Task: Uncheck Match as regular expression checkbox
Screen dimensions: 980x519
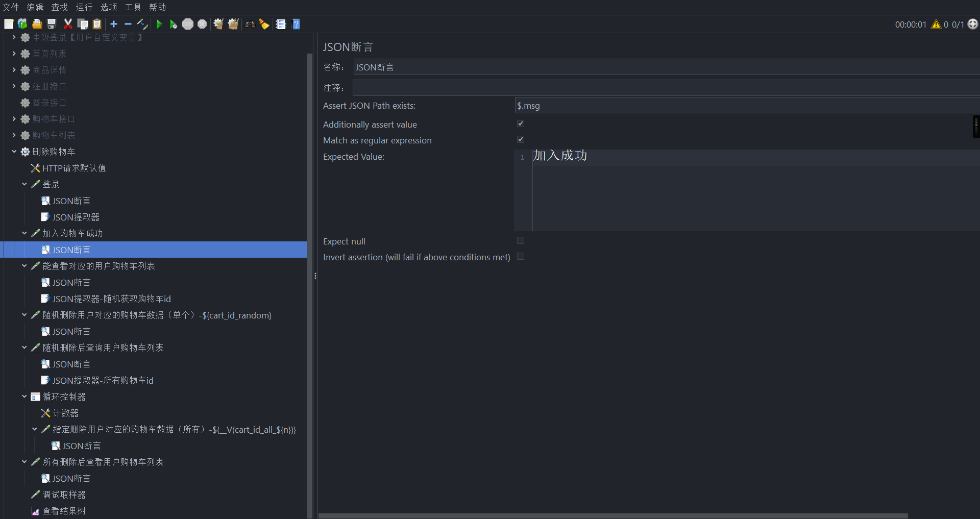Action: [521, 139]
